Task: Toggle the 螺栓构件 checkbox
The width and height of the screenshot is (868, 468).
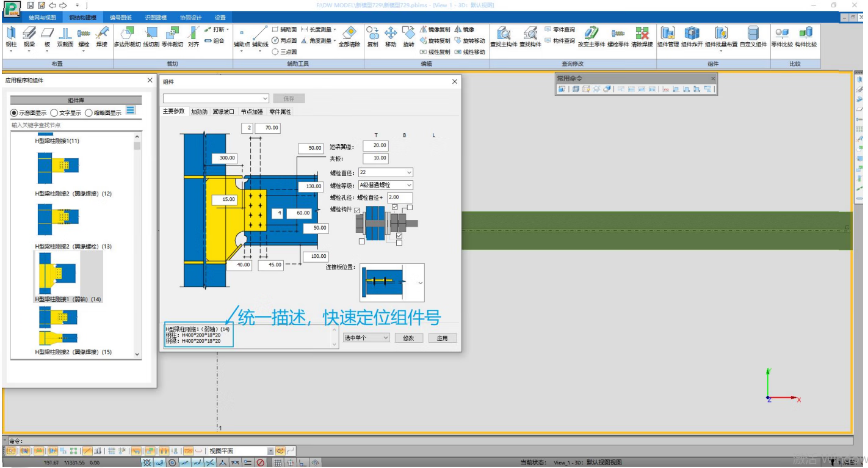Action: click(x=357, y=211)
